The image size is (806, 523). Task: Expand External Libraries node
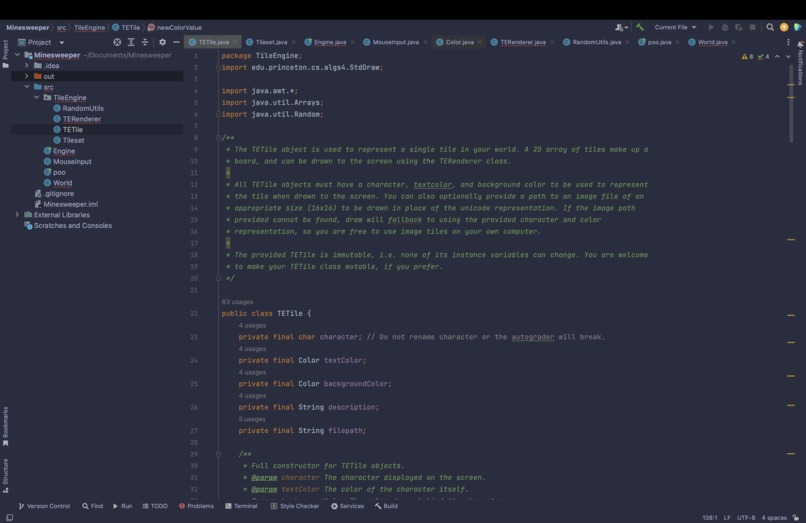pos(17,214)
